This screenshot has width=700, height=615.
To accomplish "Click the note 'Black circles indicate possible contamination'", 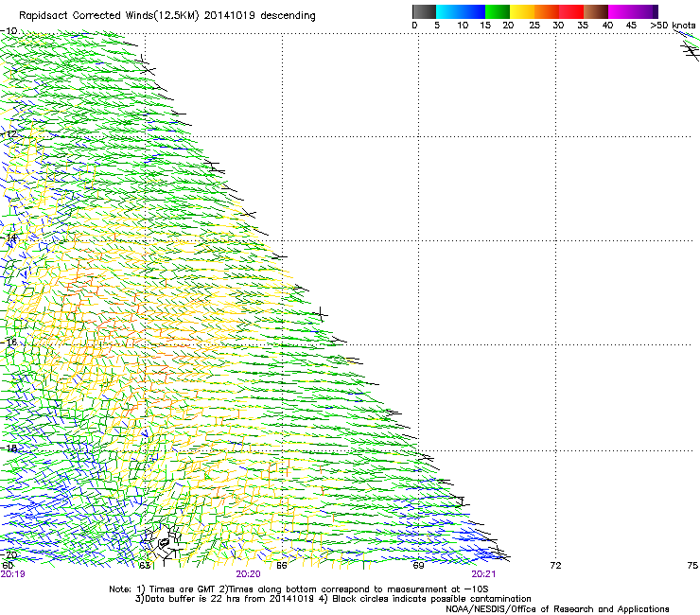I will click(x=431, y=599).
